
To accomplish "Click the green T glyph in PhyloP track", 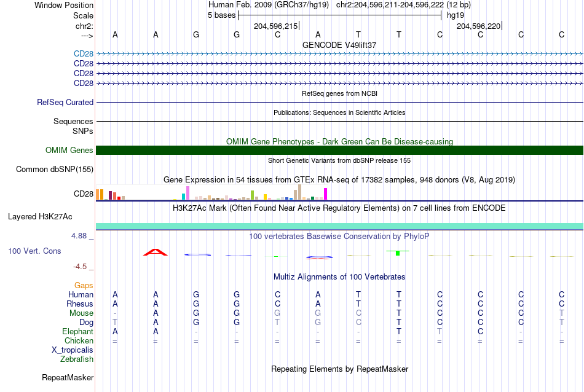I will 398,253.
